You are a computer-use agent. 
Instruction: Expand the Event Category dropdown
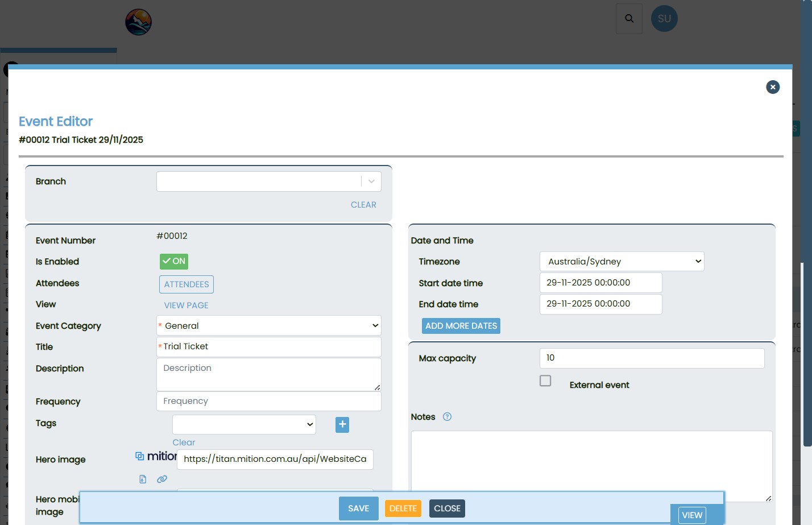268,326
